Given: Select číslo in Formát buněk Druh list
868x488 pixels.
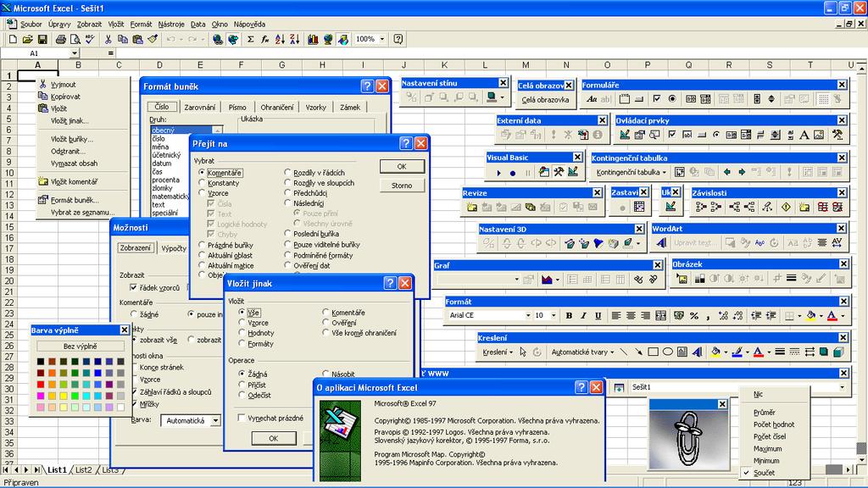Looking at the screenshot, I should [159, 138].
